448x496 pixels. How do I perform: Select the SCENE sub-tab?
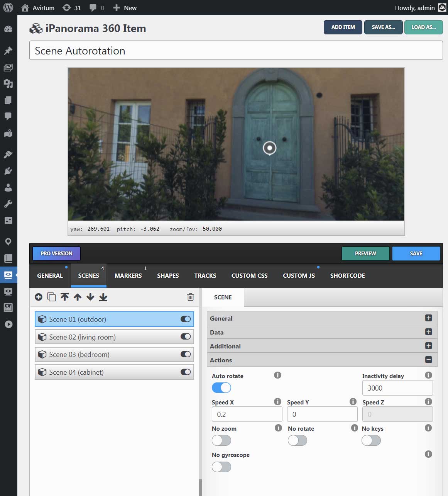[223, 297]
